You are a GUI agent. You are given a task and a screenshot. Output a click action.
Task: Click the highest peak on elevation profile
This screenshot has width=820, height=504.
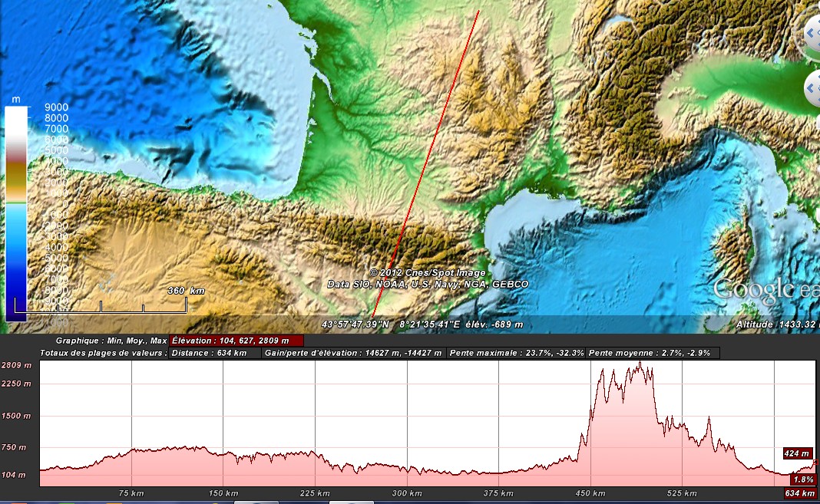[640, 364]
